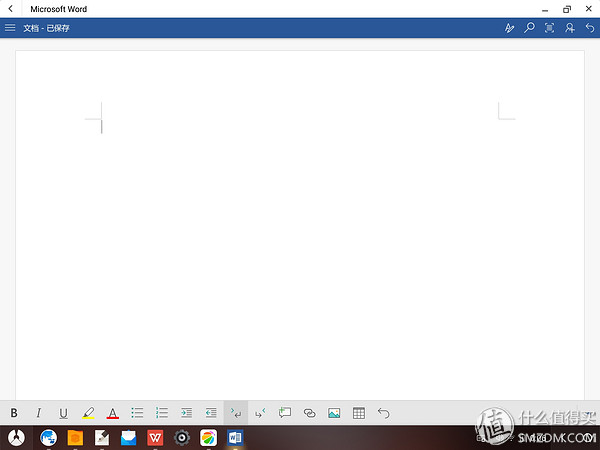Image resolution: width=600 pixels, height=450 pixels.
Task: Click inside the blank document page
Action: pyautogui.click(x=300, y=250)
